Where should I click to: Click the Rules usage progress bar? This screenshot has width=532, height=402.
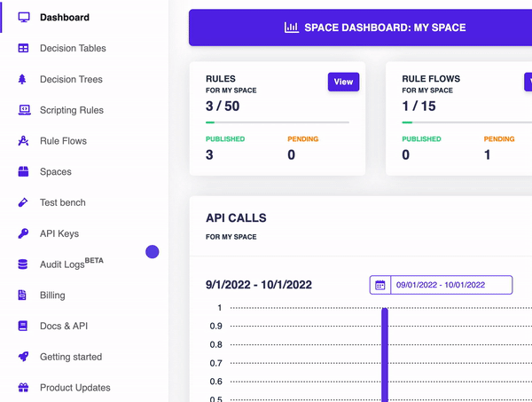click(278, 122)
